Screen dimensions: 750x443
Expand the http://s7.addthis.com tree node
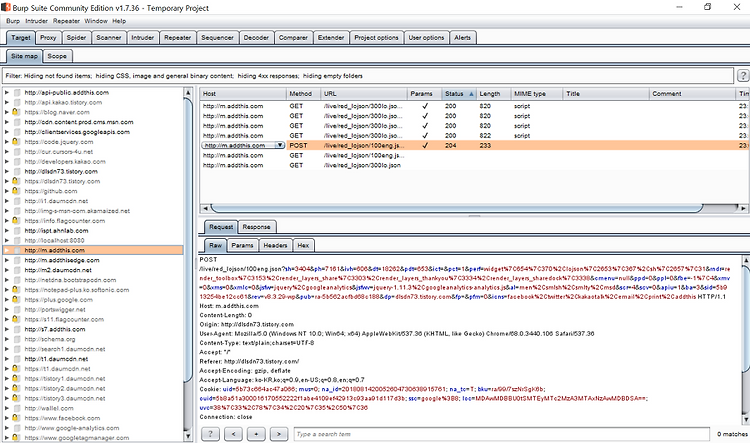(7, 329)
